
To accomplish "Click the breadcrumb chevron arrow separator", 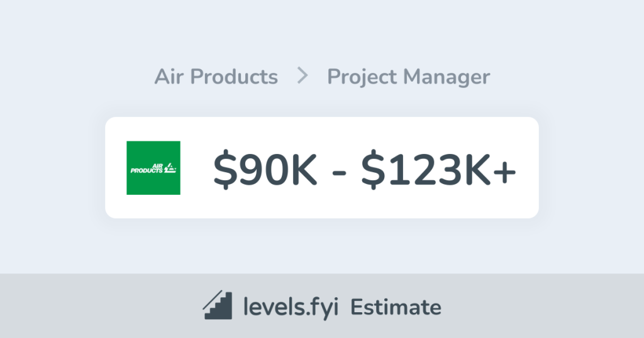I will coord(303,77).
